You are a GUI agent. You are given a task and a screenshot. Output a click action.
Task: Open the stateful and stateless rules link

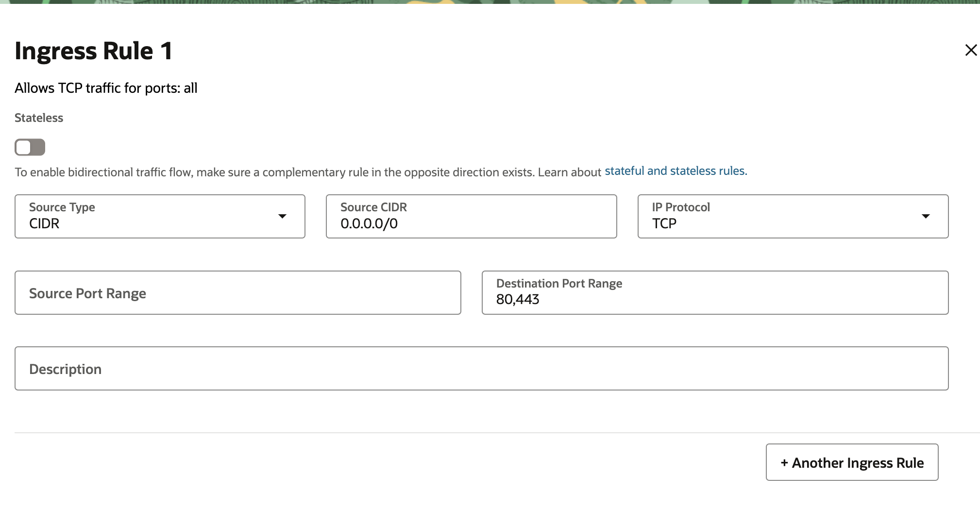tap(675, 171)
